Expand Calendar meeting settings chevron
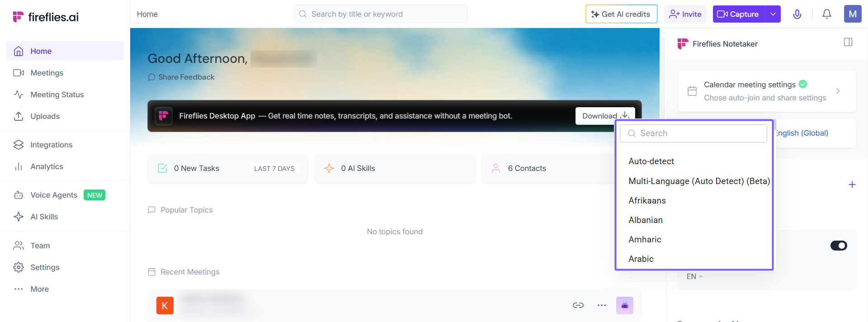 (838, 91)
